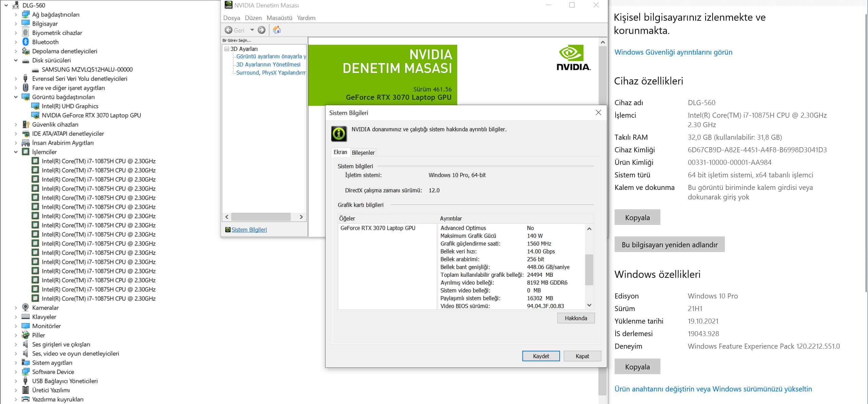Click the Intel(R) UHD Graphics adapter icon
Image resolution: width=868 pixels, height=404 pixels.
[x=35, y=106]
